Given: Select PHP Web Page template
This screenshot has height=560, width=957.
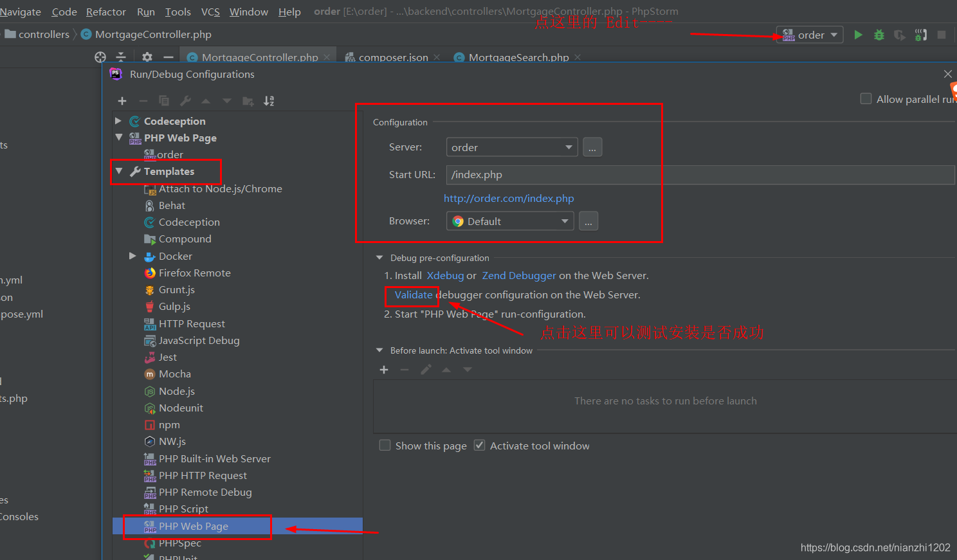Looking at the screenshot, I should tap(193, 526).
